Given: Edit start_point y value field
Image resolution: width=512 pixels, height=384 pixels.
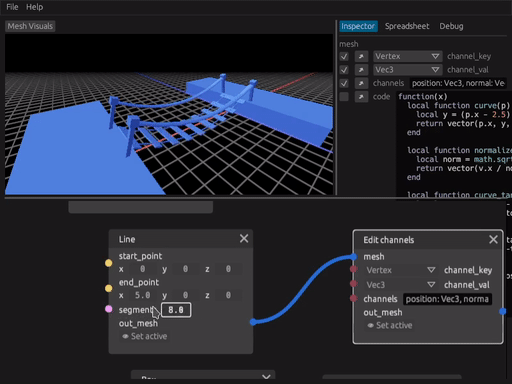Looking at the screenshot, I should click(x=185, y=269).
